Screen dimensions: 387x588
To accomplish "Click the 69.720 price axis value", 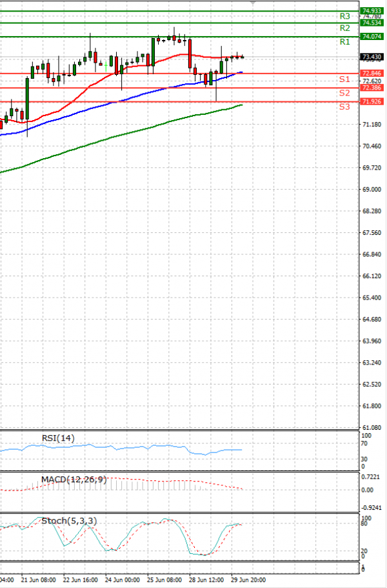I will [x=372, y=168].
